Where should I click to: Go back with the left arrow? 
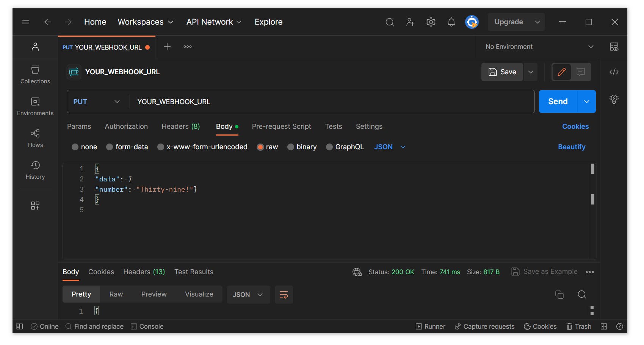pyautogui.click(x=47, y=22)
